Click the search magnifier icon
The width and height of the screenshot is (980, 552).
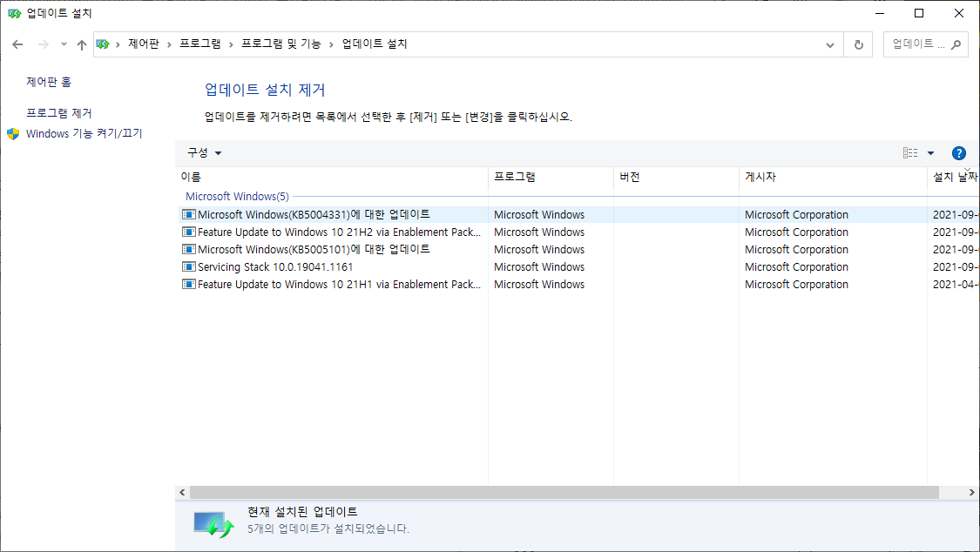click(956, 44)
